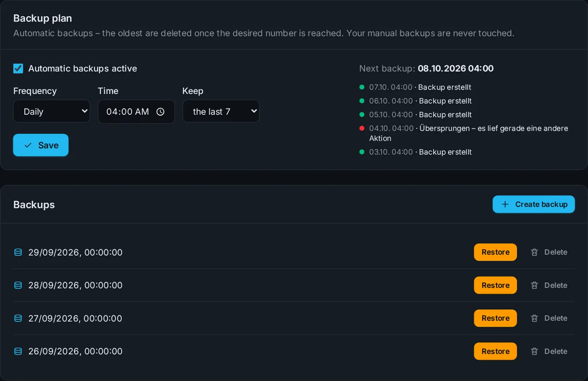
Task: Click the 27/09/2026, 00:00:00 timestamp
Action: tap(75, 318)
